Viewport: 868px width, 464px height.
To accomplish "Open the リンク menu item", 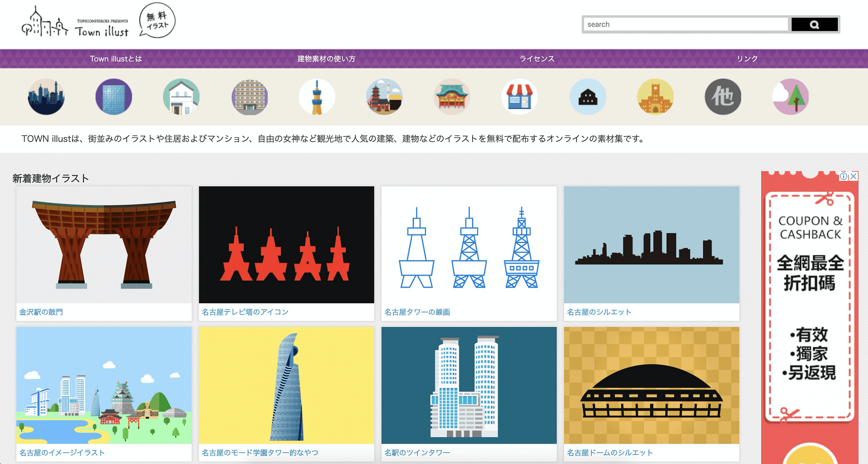I will tap(748, 59).
